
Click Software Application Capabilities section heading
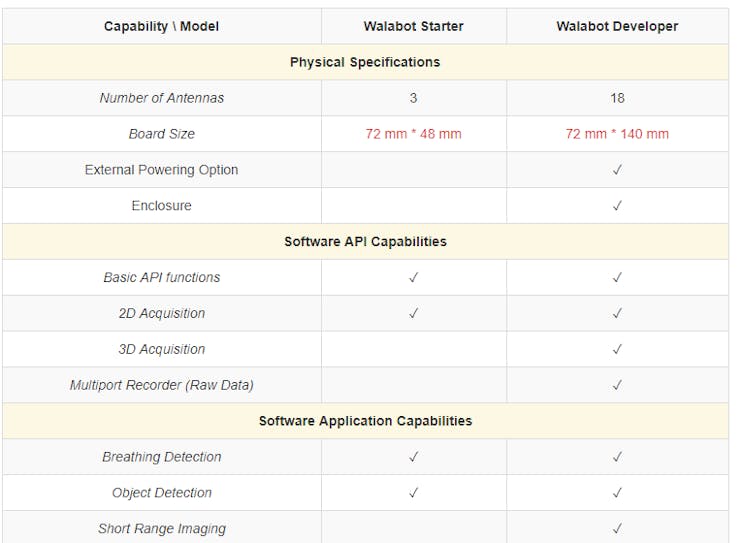coord(365,420)
